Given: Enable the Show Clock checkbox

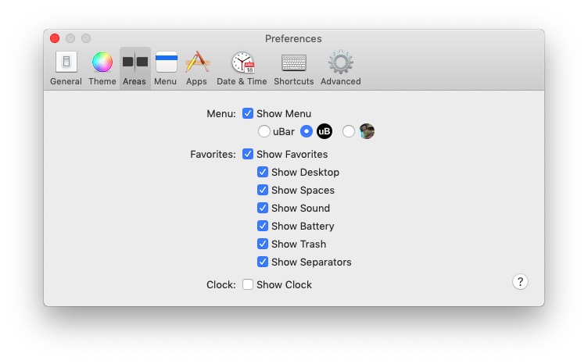Looking at the screenshot, I should (x=248, y=284).
